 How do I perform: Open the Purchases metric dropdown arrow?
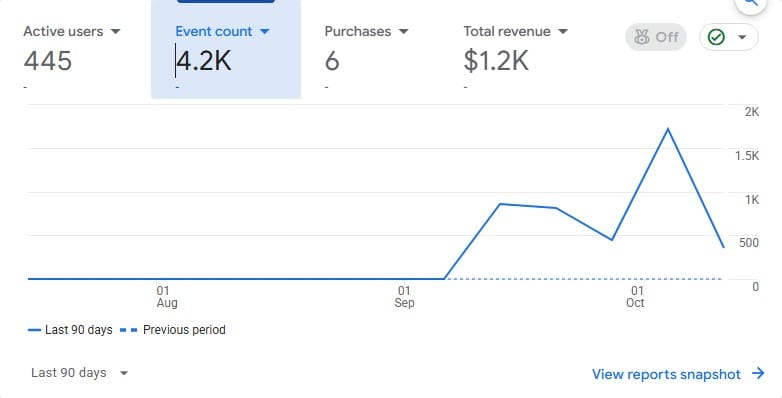(x=403, y=31)
